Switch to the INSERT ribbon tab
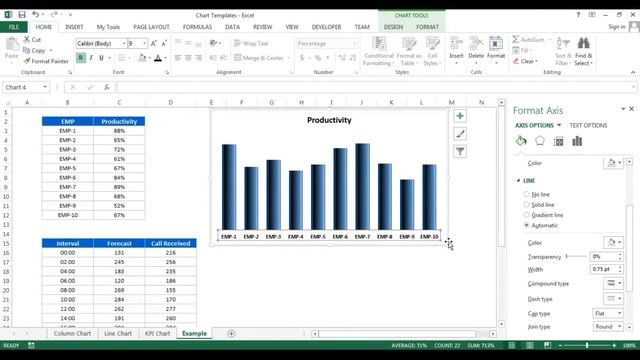The height and width of the screenshot is (360, 640). [74, 27]
